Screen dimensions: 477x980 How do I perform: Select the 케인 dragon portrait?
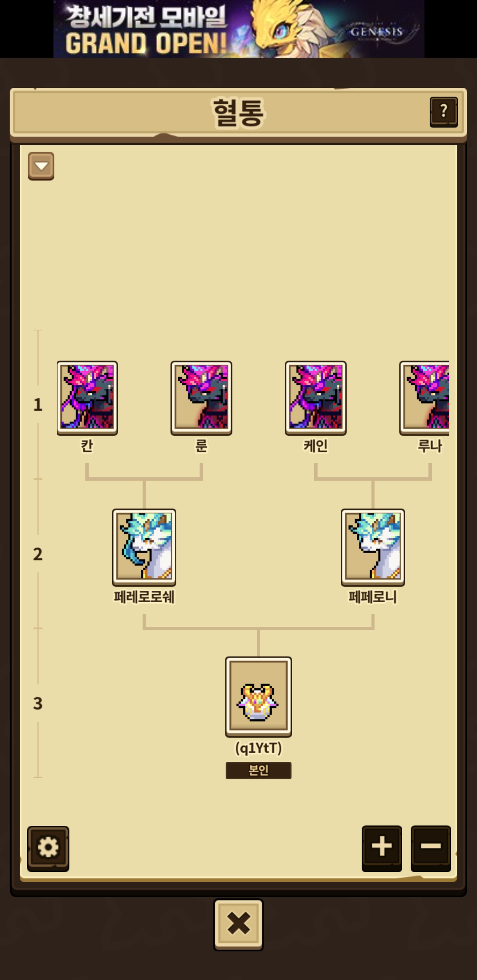pyautogui.click(x=316, y=398)
